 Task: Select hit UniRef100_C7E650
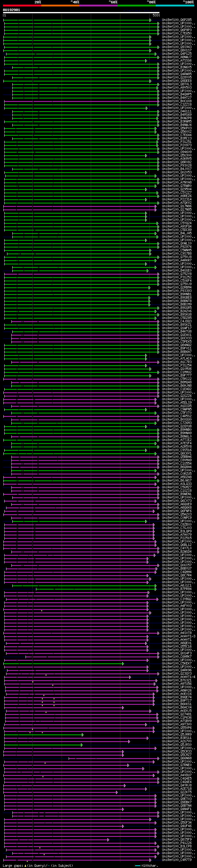point(177,33)
